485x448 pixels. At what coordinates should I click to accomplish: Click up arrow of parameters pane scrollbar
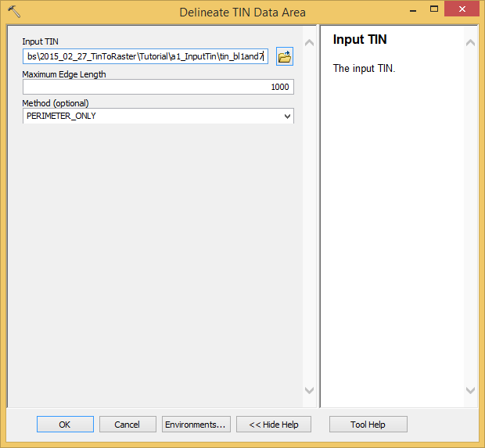click(x=309, y=43)
